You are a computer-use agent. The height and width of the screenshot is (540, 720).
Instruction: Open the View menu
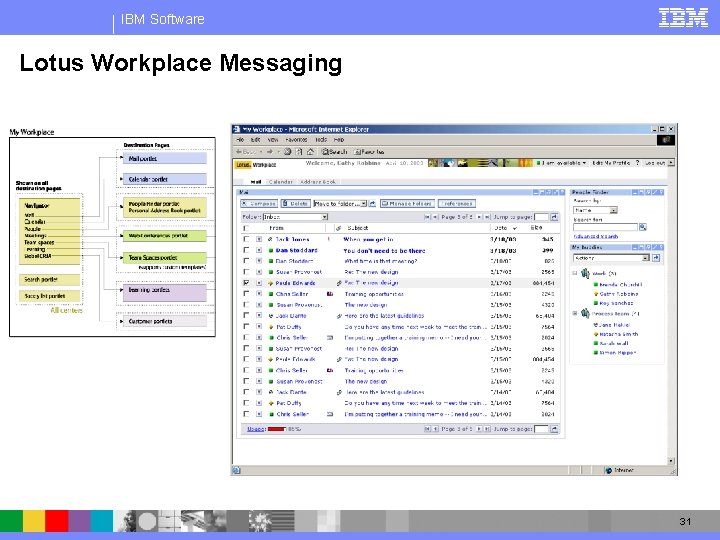(273, 139)
